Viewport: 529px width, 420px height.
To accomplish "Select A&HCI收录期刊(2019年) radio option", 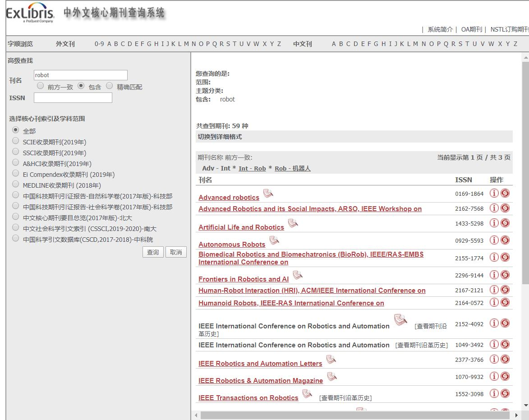I will tap(15, 162).
